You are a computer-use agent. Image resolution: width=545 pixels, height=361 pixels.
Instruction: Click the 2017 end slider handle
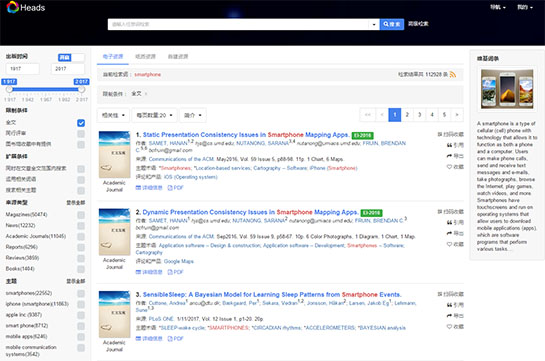point(81,90)
